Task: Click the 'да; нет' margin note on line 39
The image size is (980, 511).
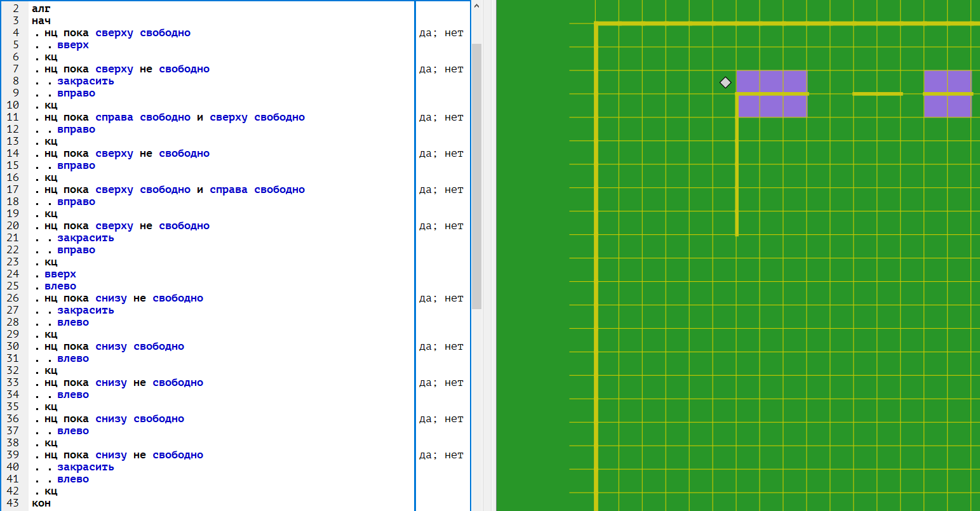Action: click(441, 455)
